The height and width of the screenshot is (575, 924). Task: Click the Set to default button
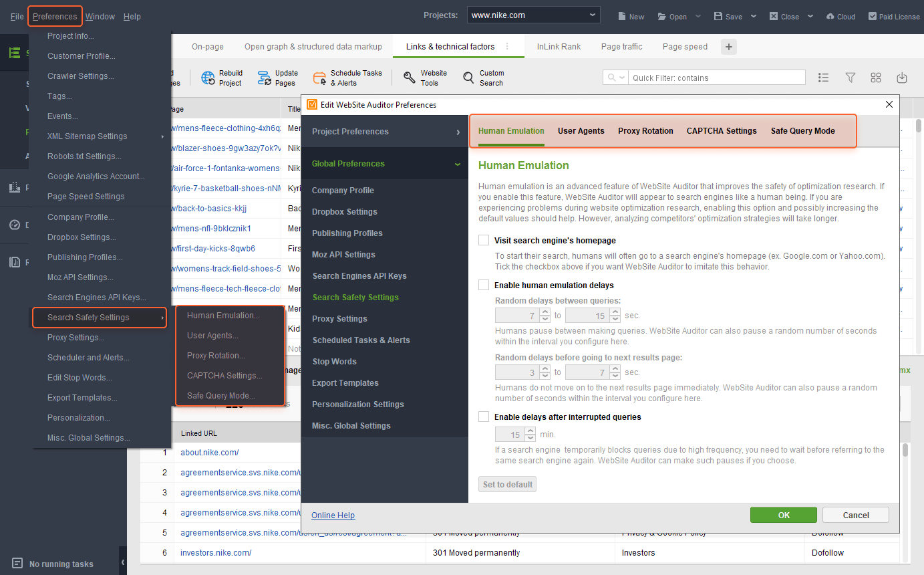click(x=508, y=484)
